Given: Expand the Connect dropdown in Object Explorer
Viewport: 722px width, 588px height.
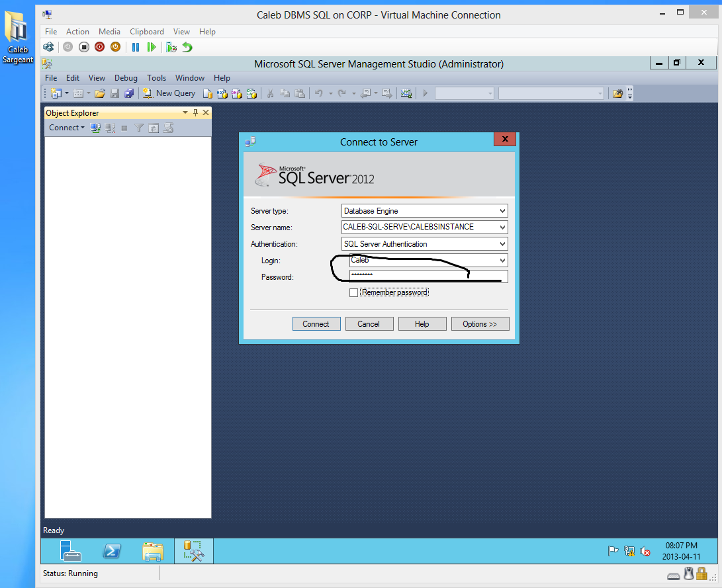Looking at the screenshot, I should point(67,128).
